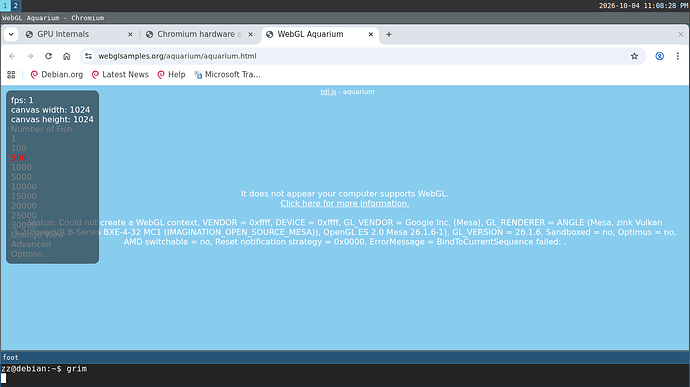Open the Latest News bookmark
Viewport: 690px width, 387px height.
point(120,75)
